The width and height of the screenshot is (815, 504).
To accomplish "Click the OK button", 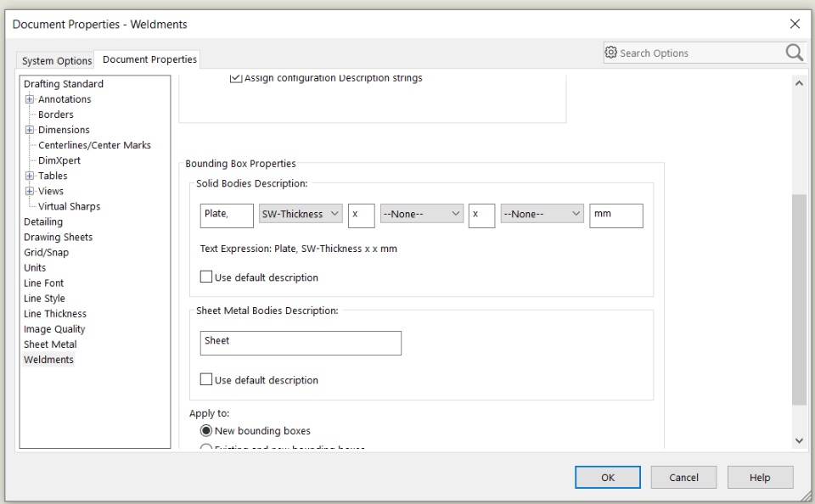I will pyautogui.click(x=608, y=478).
